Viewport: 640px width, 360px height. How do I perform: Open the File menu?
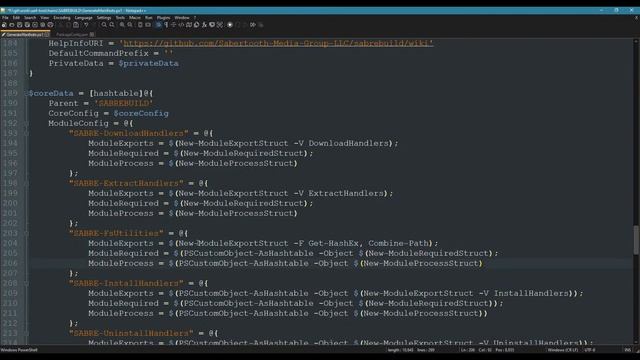click(5, 18)
